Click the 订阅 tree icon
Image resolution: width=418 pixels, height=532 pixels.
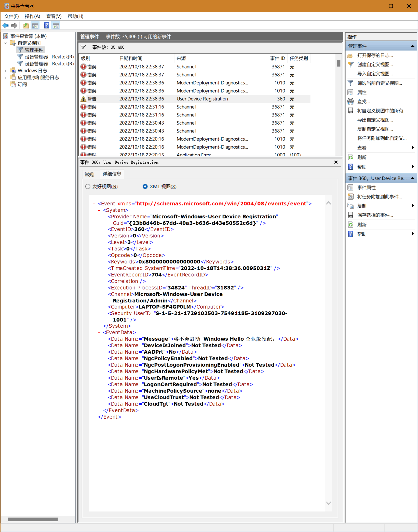[x=13, y=84]
